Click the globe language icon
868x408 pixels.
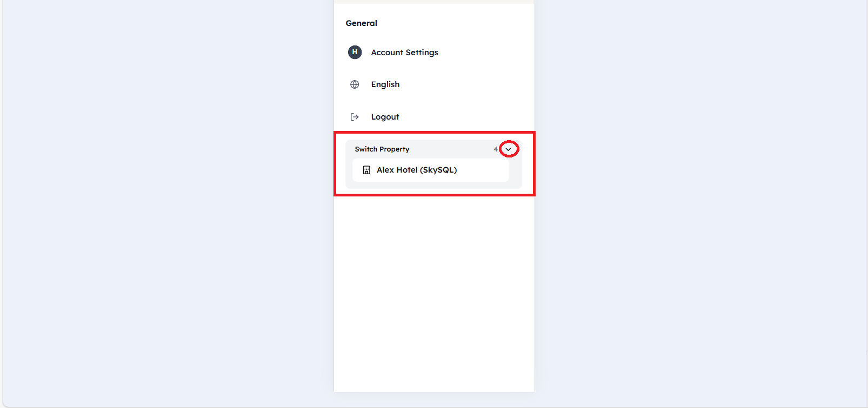[355, 84]
